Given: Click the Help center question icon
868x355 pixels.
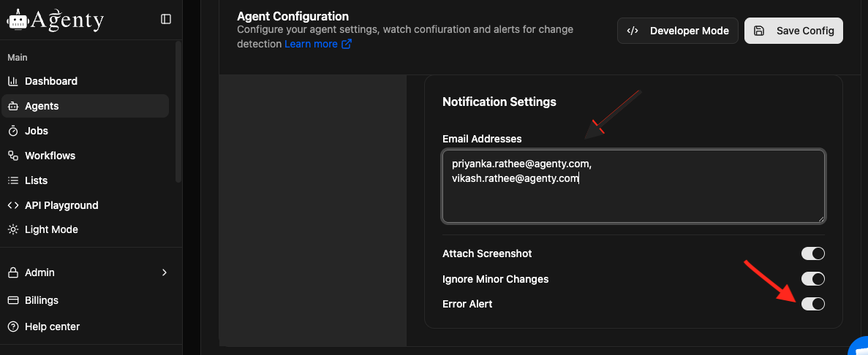Looking at the screenshot, I should point(12,327).
